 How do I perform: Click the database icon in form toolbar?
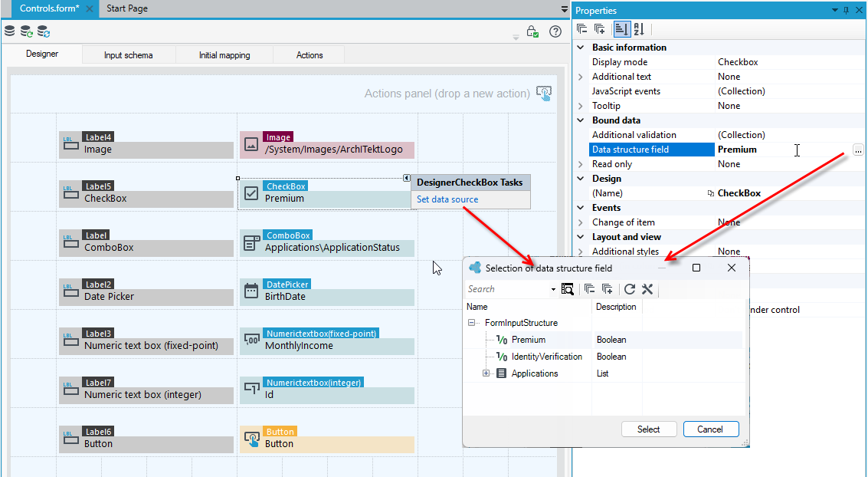pos(9,31)
